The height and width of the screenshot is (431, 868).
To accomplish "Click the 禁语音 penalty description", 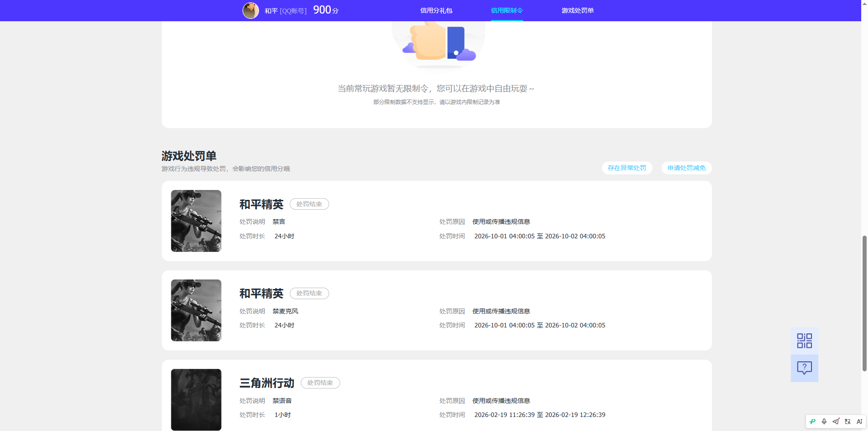I will 282,401.
